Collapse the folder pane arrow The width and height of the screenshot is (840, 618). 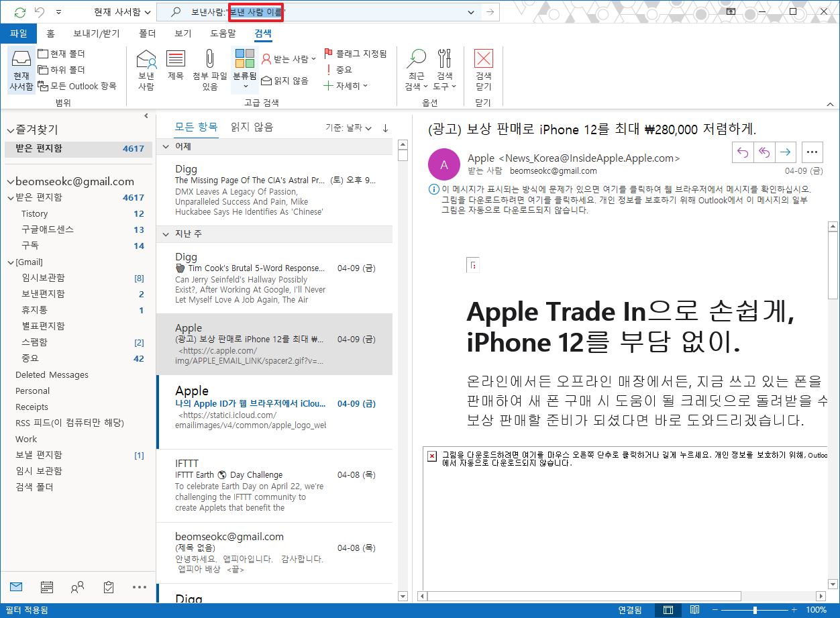tap(146, 116)
